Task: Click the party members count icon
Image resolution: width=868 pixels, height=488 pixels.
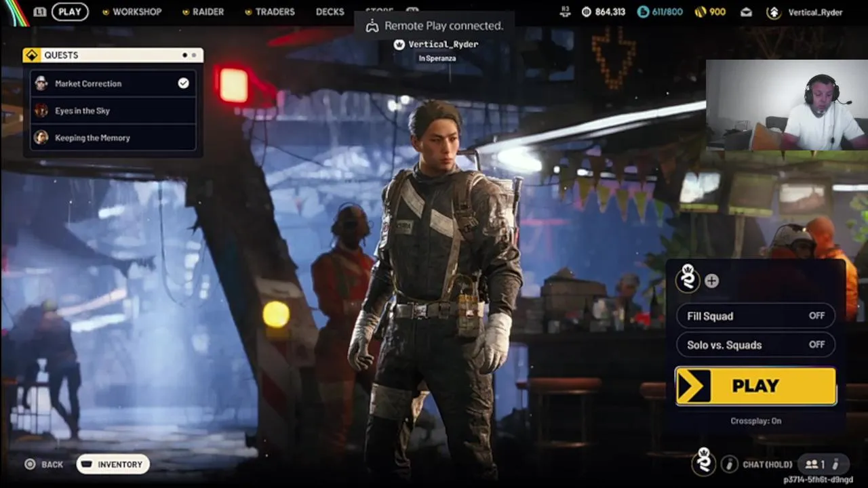Action: point(814,464)
